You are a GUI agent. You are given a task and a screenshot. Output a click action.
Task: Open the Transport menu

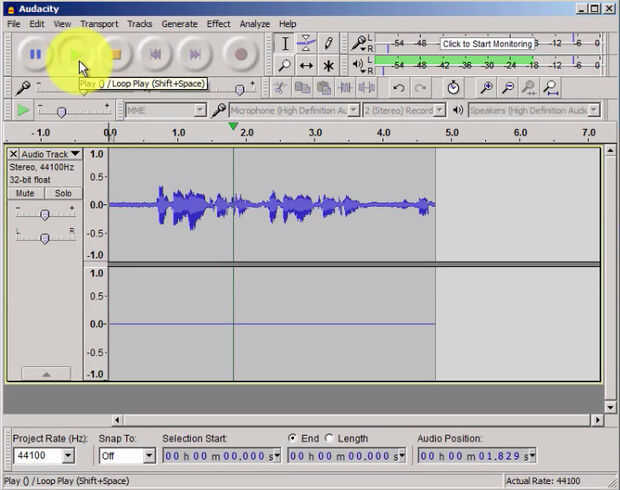[99, 24]
